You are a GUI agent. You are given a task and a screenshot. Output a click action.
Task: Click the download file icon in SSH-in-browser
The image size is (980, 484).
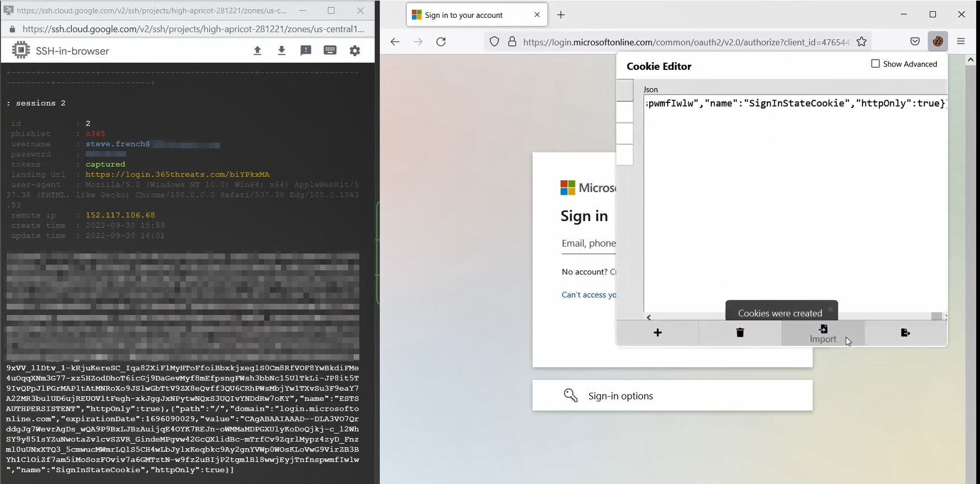click(282, 51)
